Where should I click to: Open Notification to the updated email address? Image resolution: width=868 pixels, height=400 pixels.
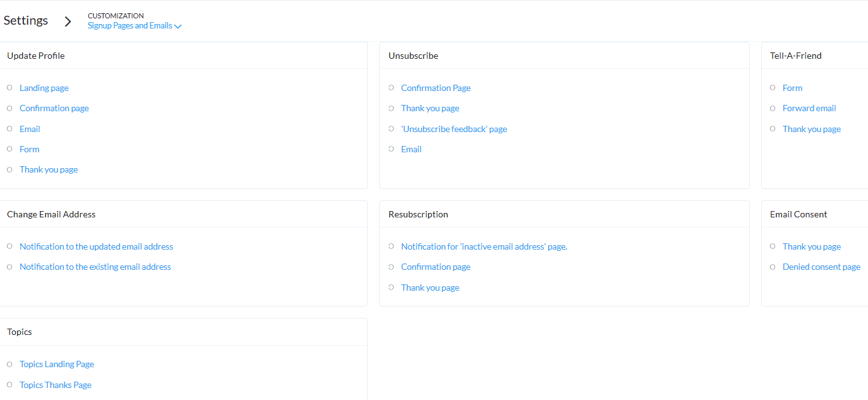[96, 246]
